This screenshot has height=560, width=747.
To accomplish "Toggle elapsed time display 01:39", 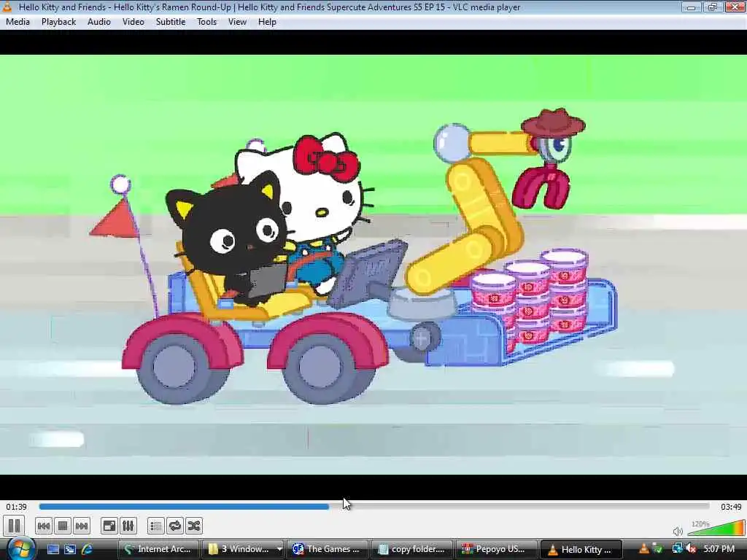I will pos(16,507).
